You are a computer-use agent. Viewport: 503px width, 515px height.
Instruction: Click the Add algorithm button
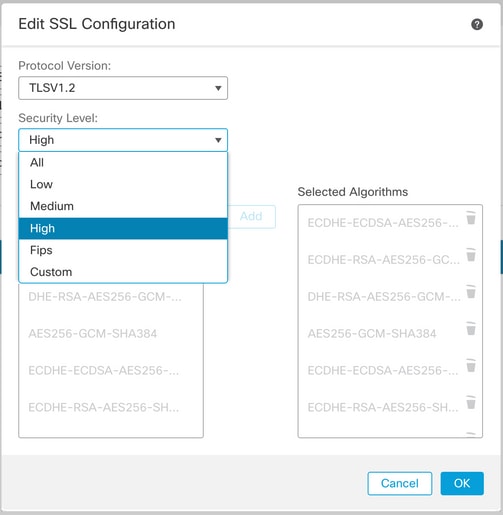(x=252, y=217)
